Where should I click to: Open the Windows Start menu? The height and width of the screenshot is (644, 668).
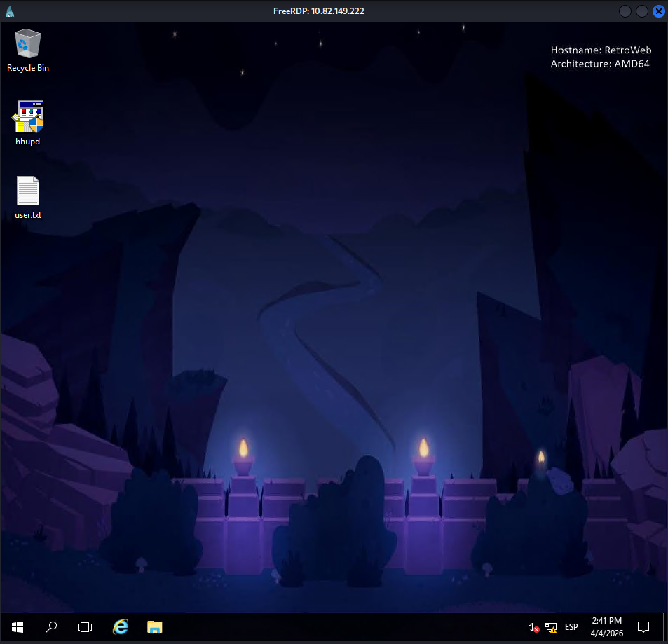coord(16,626)
